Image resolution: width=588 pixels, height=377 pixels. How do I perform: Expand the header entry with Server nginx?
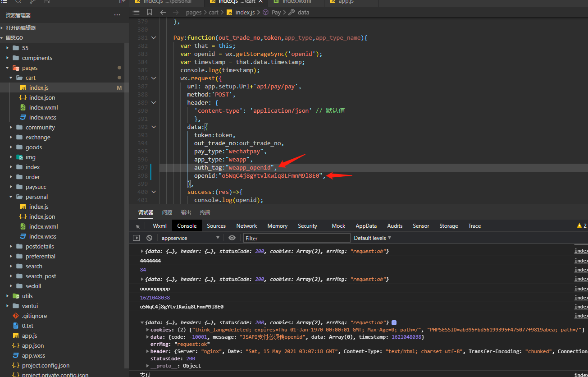click(x=148, y=351)
